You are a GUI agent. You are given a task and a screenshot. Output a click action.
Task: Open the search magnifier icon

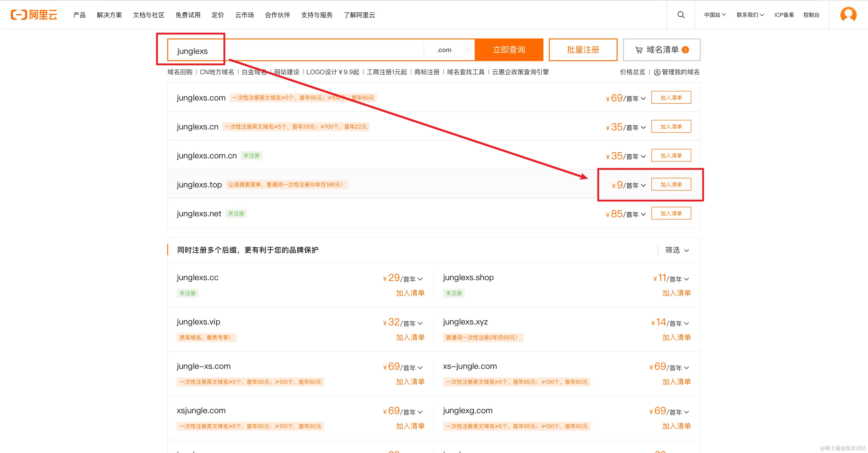[x=681, y=15]
